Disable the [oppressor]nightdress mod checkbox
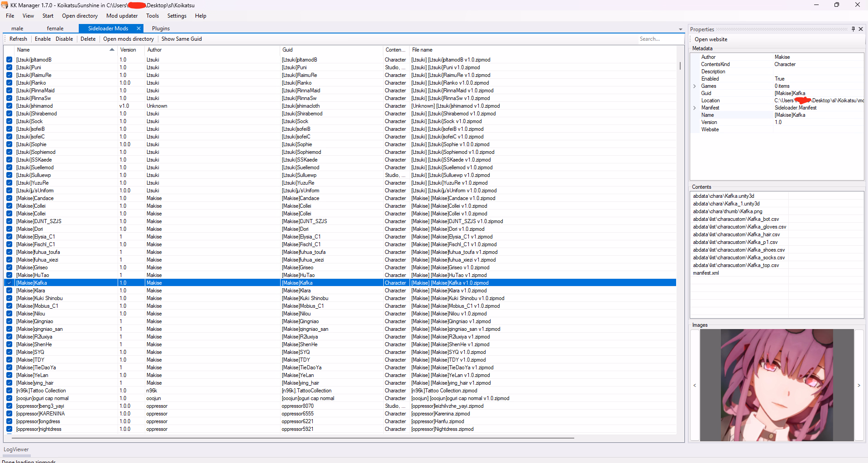868x463 pixels. click(9, 429)
